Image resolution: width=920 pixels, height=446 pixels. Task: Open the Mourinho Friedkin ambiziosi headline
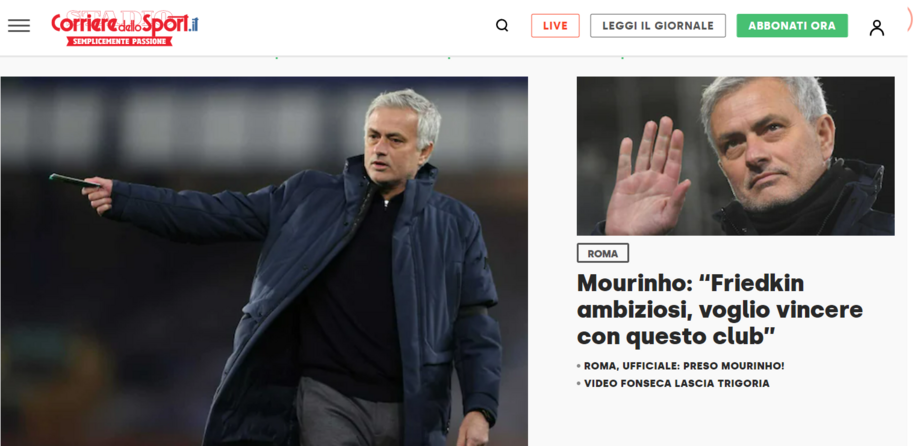pos(719,310)
